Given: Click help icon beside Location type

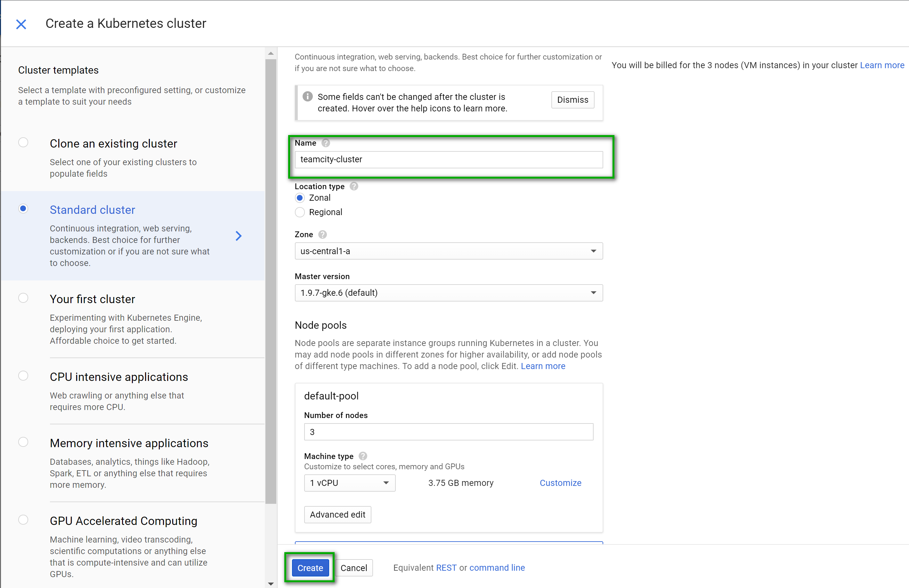Looking at the screenshot, I should [354, 186].
